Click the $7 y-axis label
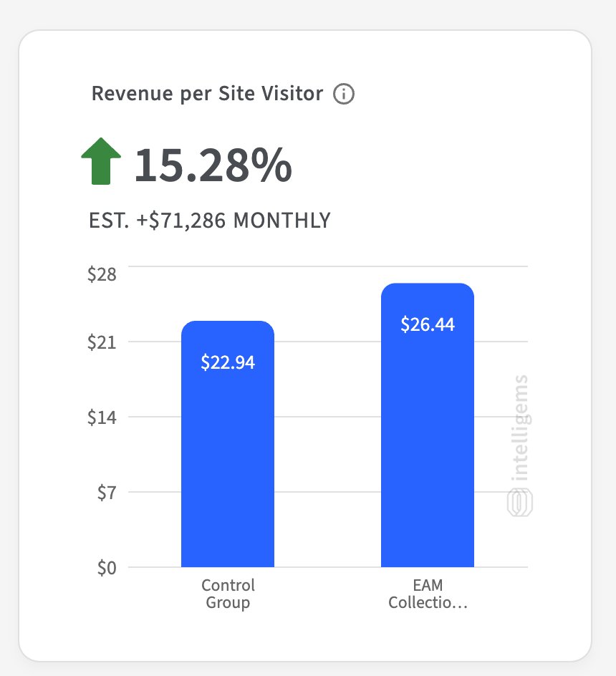Image resolution: width=616 pixels, height=676 pixels. (x=107, y=493)
